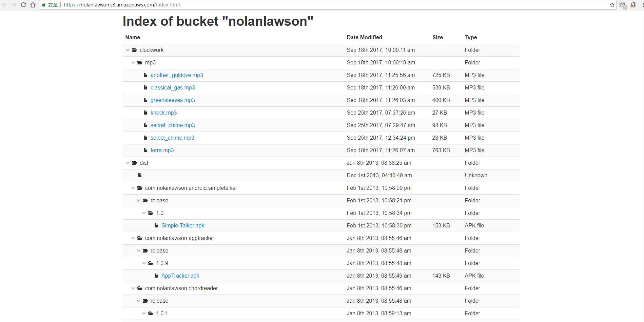Open terra.mp3 link
Screen dimensions: 644x322
pyautogui.click(x=162, y=150)
